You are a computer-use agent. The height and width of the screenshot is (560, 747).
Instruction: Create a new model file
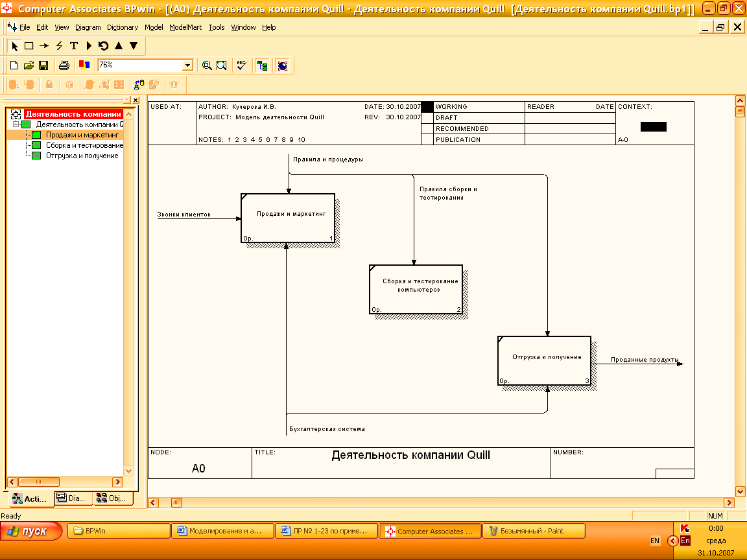(14, 65)
